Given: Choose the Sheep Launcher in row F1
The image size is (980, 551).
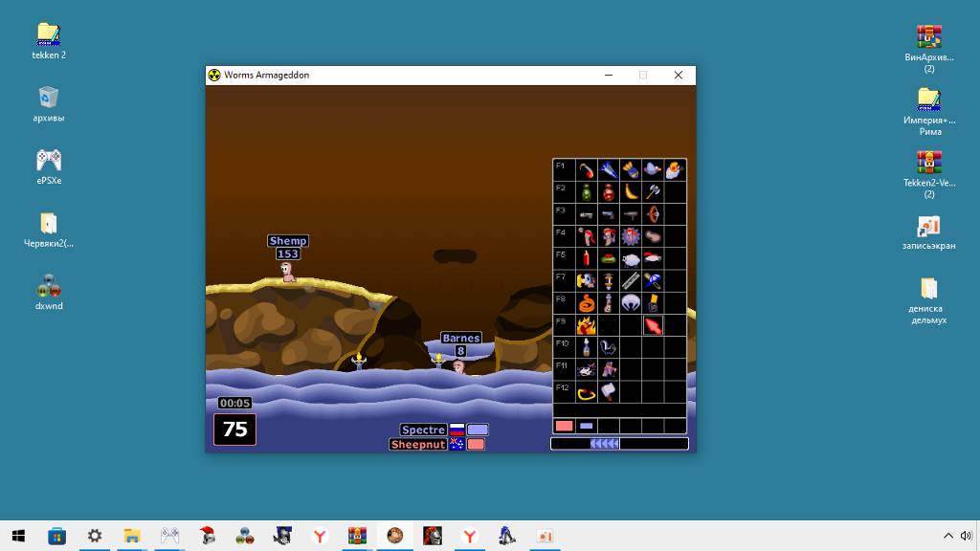Looking at the screenshot, I should [675, 170].
